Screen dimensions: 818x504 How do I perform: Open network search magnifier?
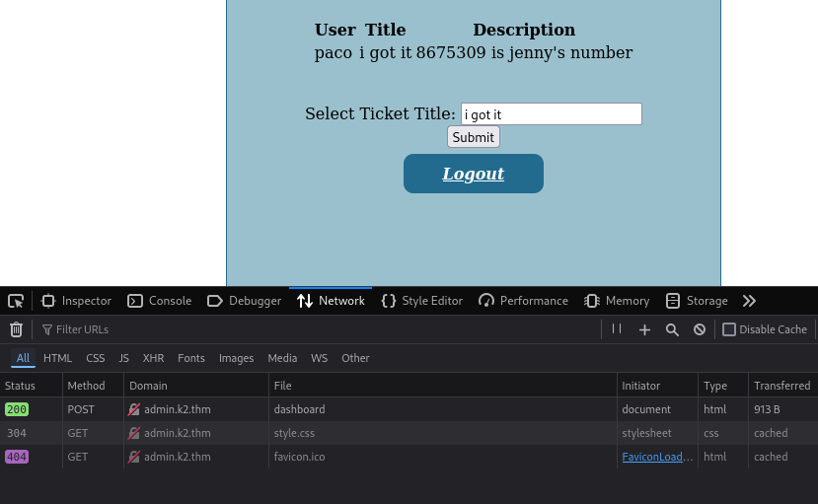coord(672,329)
